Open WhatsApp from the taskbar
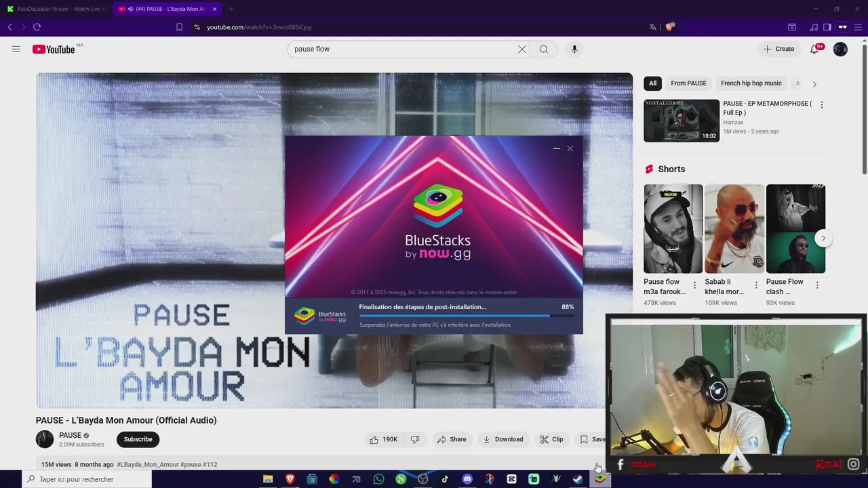Viewport: 868px width, 488px height. (378, 479)
